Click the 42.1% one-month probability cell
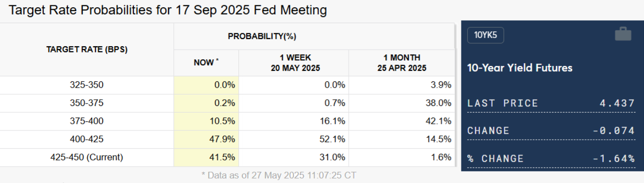The image size is (644, 183). coord(402,121)
